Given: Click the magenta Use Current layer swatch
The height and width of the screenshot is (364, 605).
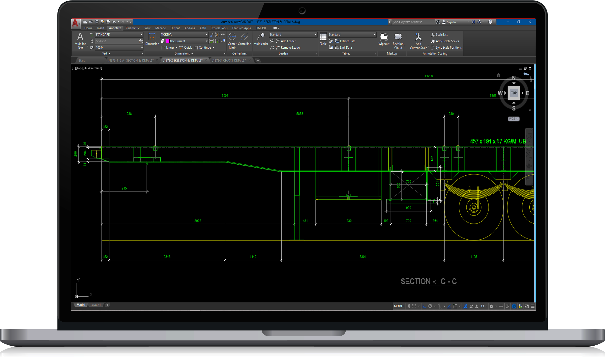Looking at the screenshot, I should point(168,41).
